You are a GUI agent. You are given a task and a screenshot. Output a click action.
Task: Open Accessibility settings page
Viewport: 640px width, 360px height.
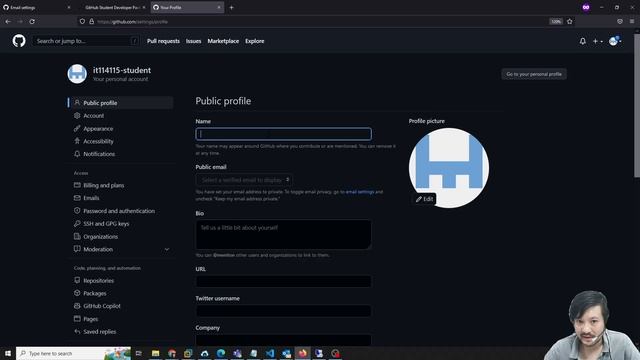(x=98, y=141)
